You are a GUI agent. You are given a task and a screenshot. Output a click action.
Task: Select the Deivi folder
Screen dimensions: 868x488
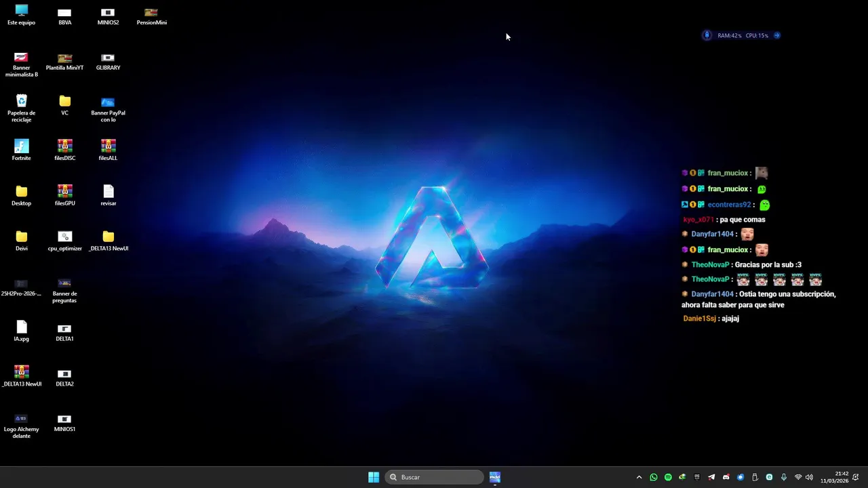coord(21,241)
